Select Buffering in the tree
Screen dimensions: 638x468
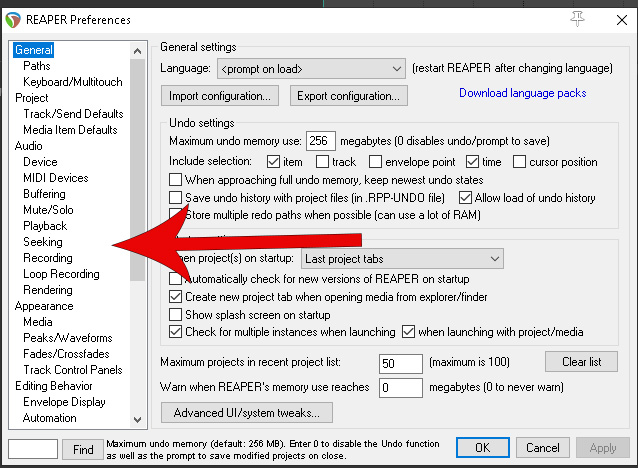(x=44, y=194)
